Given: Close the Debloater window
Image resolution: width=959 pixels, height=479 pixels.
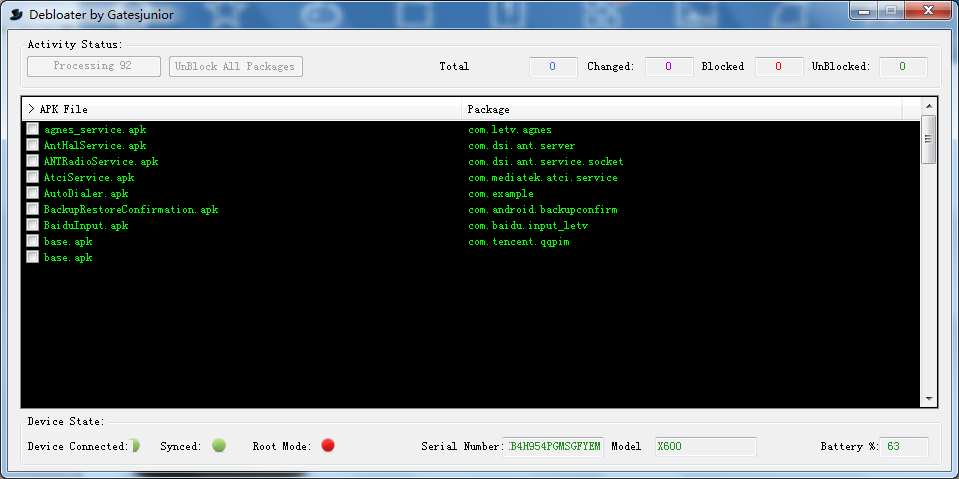Looking at the screenshot, I should click(928, 10).
